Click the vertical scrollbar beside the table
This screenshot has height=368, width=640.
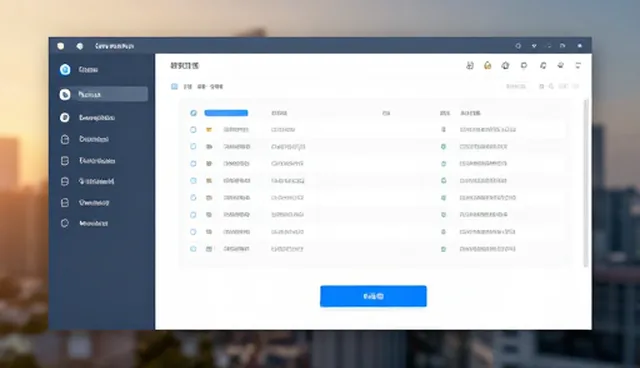pos(586,183)
